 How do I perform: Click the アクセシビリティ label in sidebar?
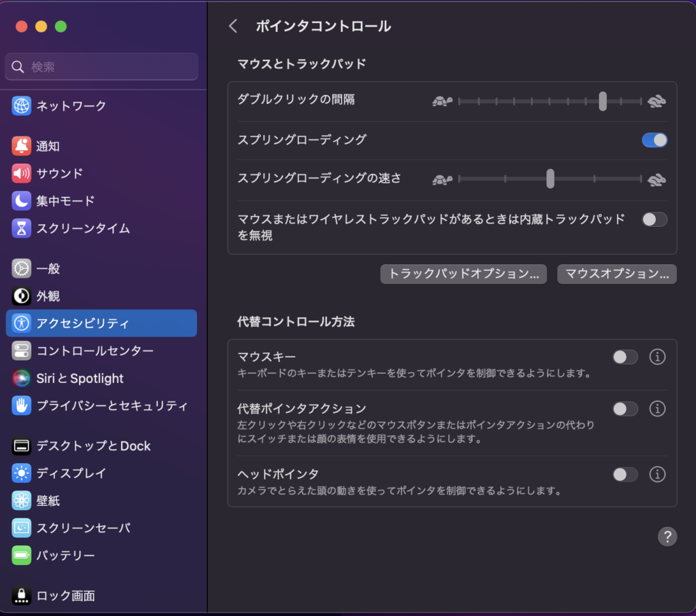(x=83, y=323)
